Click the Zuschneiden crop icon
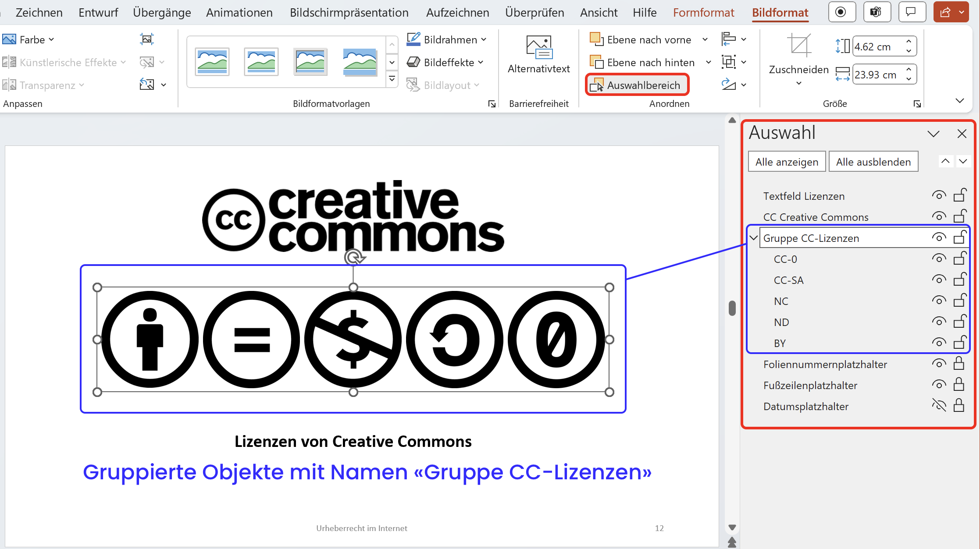 click(x=799, y=46)
